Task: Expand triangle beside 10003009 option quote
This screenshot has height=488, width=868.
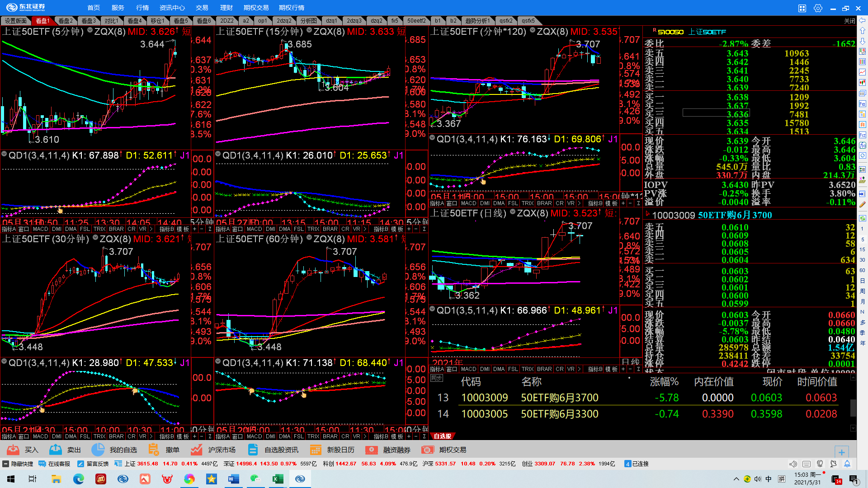Action: point(647,214)
